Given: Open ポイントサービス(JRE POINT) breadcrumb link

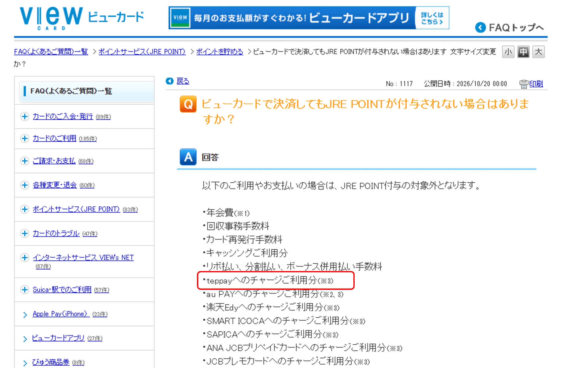Looking at the screenshot, I should click(x=142, y=52).
